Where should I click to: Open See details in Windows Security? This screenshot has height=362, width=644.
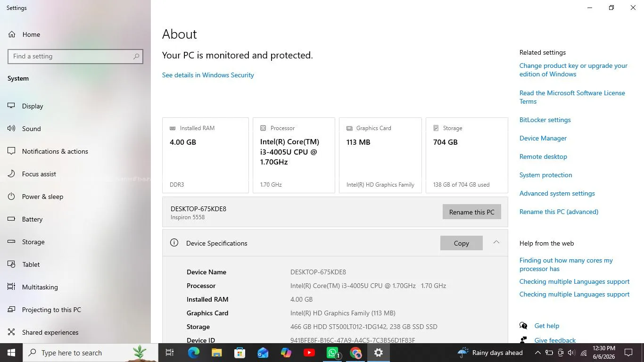point(208,75)
